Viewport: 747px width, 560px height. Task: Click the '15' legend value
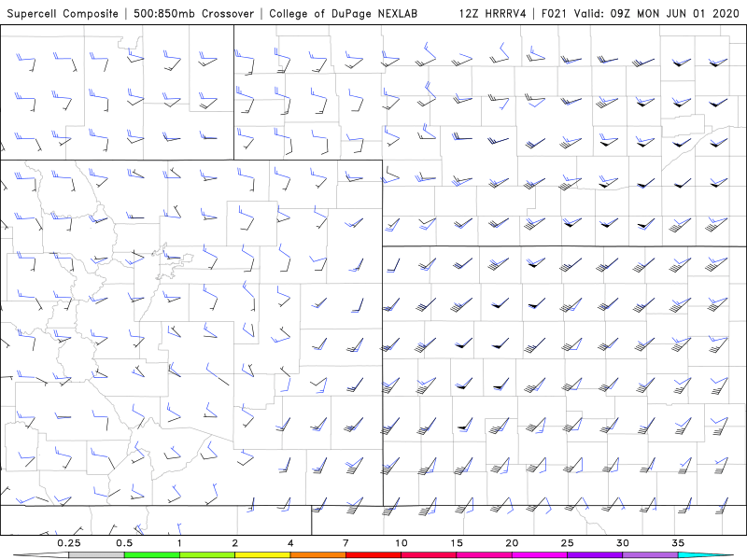click(457, 543)
